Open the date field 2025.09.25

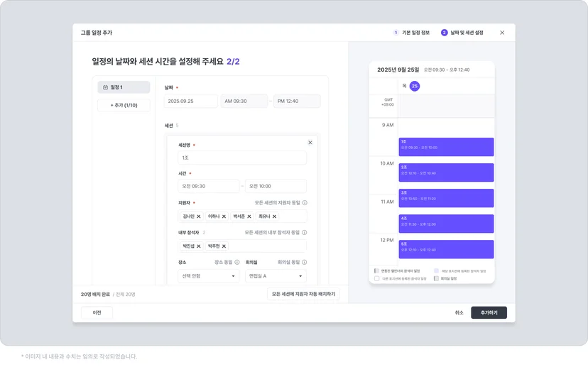[x=190, y=101]
